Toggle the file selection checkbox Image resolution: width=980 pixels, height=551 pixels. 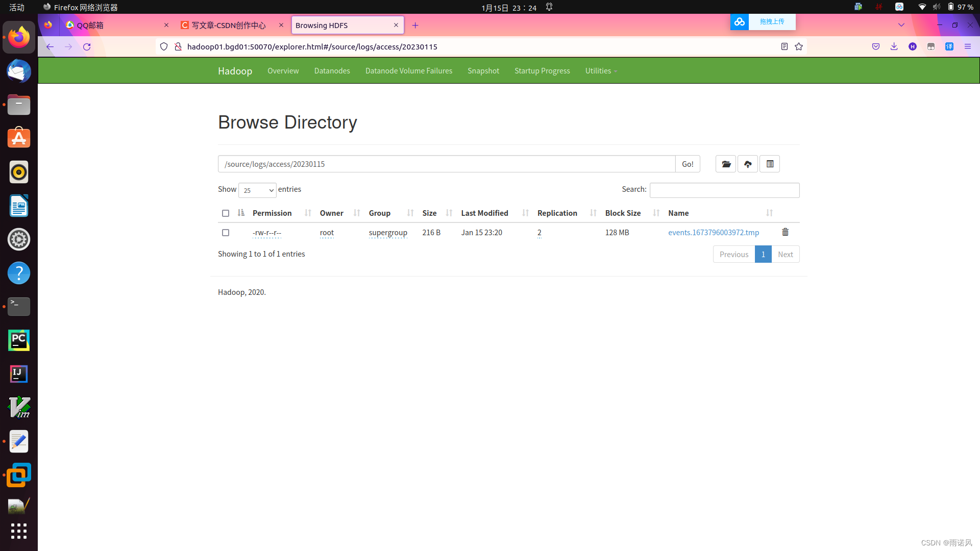[226, 232]
